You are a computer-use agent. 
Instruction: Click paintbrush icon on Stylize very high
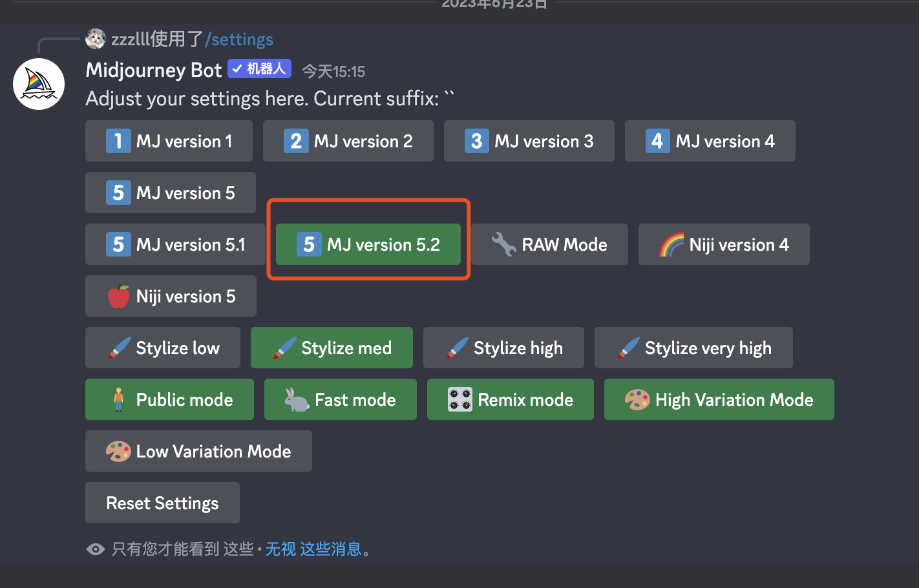tap(628, 348)
